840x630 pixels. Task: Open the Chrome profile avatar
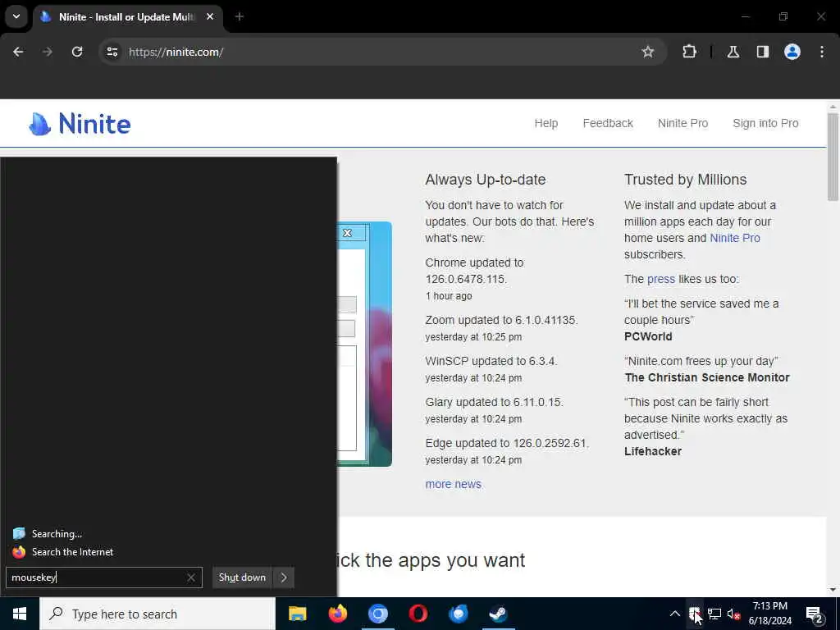click(x=792, y=52)
